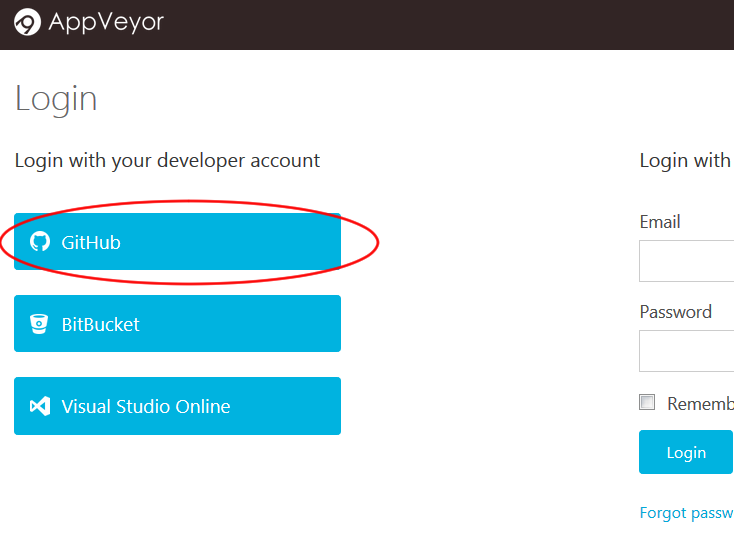The height and width of the screenshot is (546, 734).
Task: Click the Email field label
Action: 660,222
